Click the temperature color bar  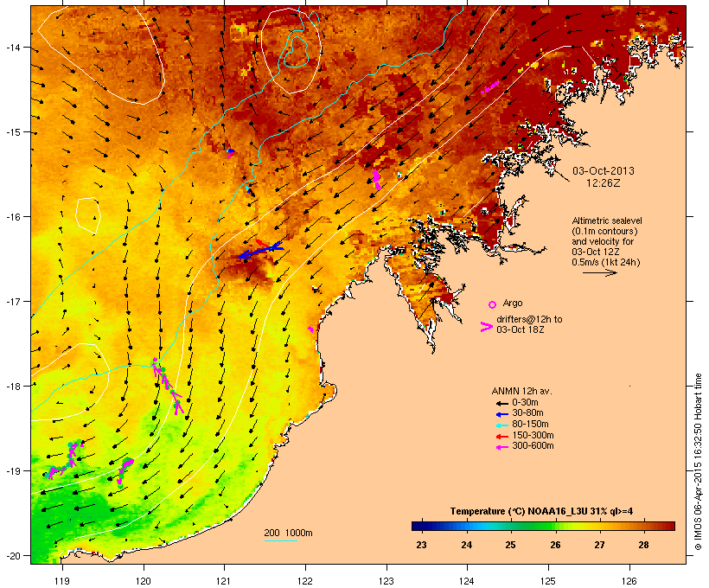543,526
